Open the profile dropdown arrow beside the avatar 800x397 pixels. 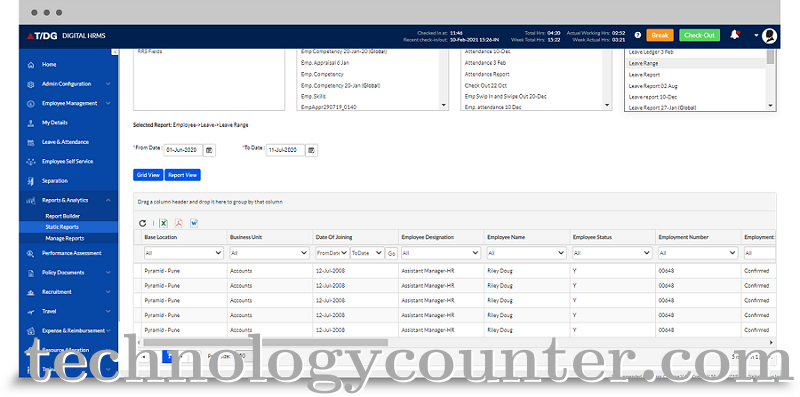click(x=756, y=35)
